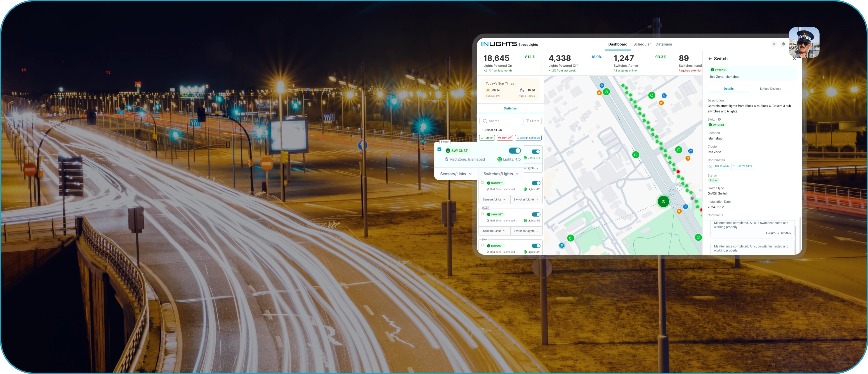Expand Sensors/Links on the enlarged card
The height and width of the screenshot is (374, 868).
(x=456, y=174)
